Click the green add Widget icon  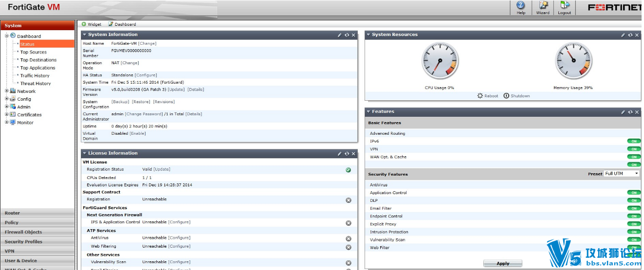[x=84, y=24]
